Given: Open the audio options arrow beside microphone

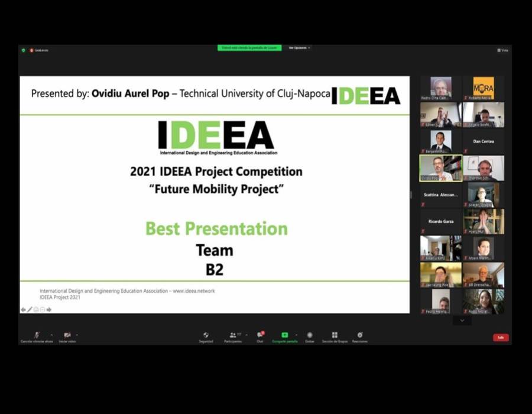Looking at the screenshot, I should (51, 335).
